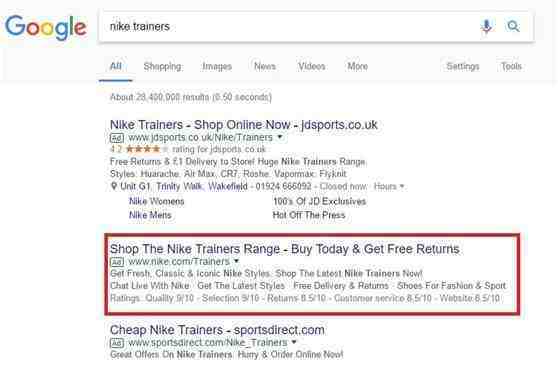Click the Ad badge beside sportsdirect.com URL
This screenshot has width=558, height=365.
pyautogui.click(x=117, y=343)
